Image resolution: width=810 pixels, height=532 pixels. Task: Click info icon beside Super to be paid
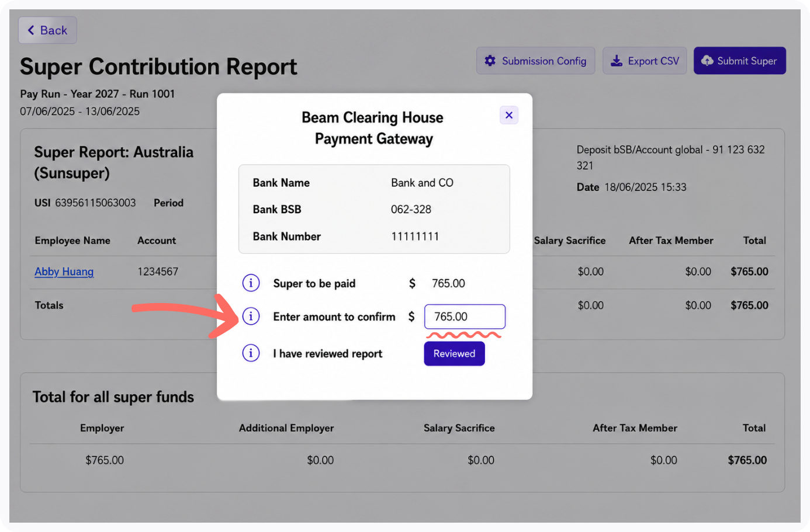pos(251,283)
